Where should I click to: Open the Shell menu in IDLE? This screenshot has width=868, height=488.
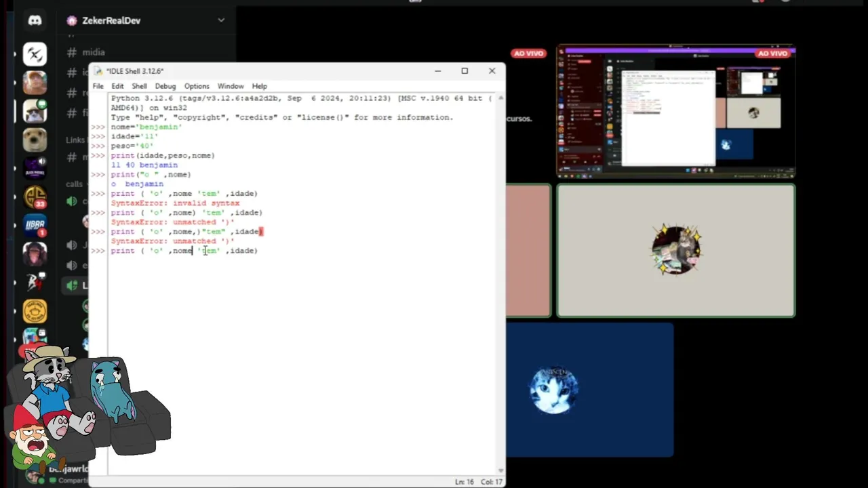[139, 86]
